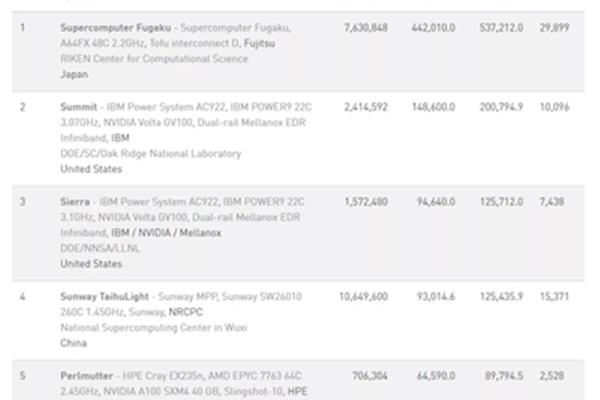Click the NRCPC vendor link
The height and width of the screenshot is (400, 600).
(x=186, y=312)
